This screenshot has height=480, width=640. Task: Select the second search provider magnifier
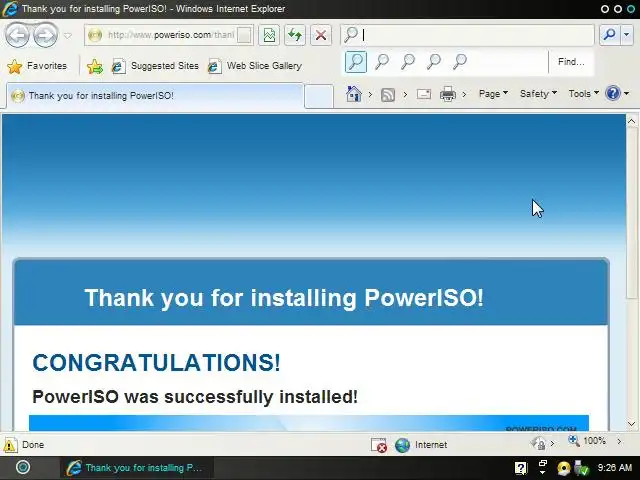pyautogui.click(x=382, y=62)
